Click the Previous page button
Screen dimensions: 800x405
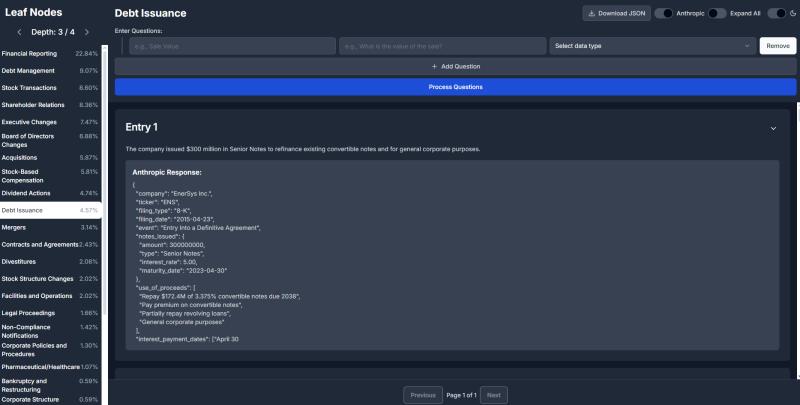[423, 395]
